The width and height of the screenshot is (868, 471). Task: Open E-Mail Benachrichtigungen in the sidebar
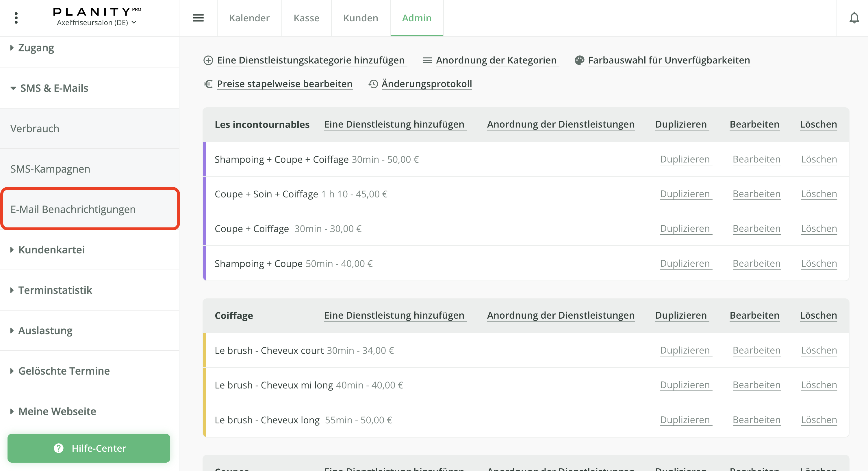click(73, 209)
